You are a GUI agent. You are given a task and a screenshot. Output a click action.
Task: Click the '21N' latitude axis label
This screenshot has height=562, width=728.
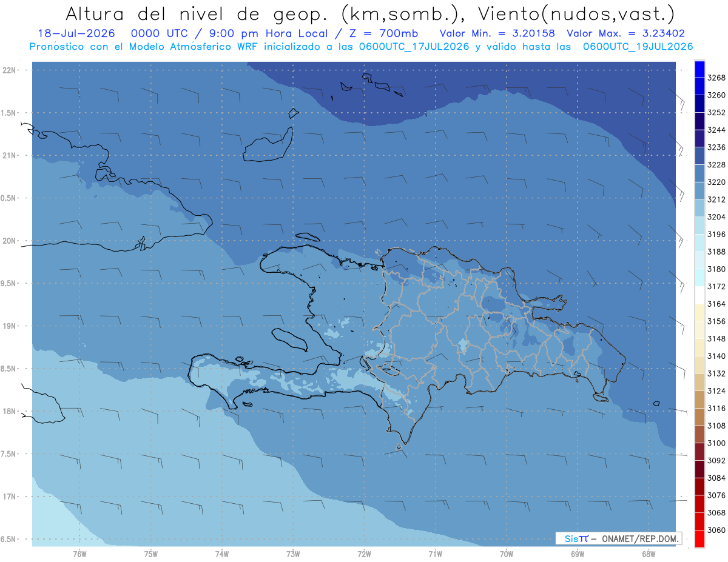coord(10,155)
